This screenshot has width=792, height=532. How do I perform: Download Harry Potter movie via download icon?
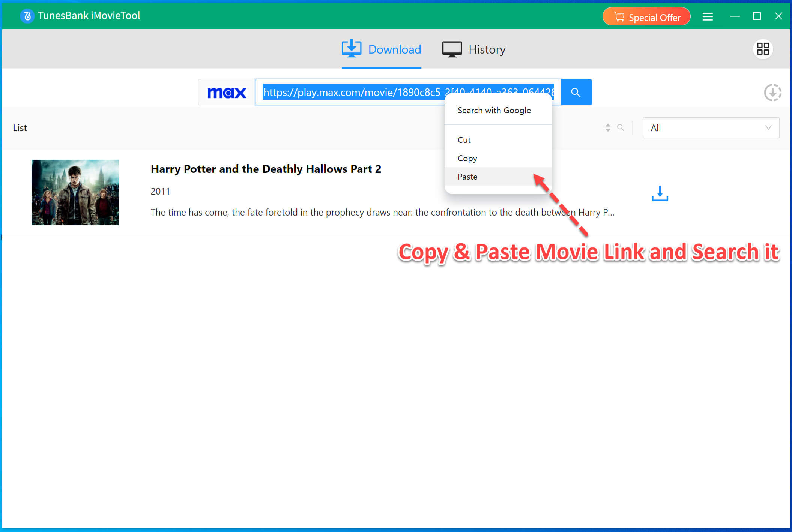(660, 193)
